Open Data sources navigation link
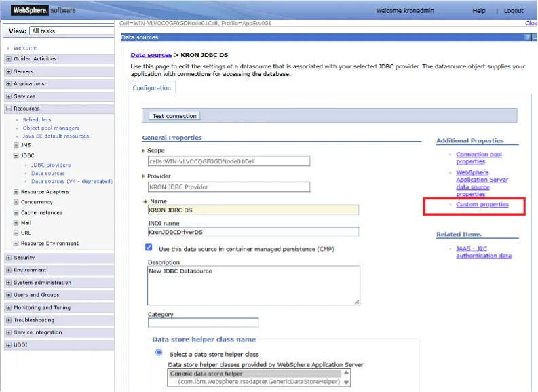This screenshot has height=392, width=538. coord(48,174)
